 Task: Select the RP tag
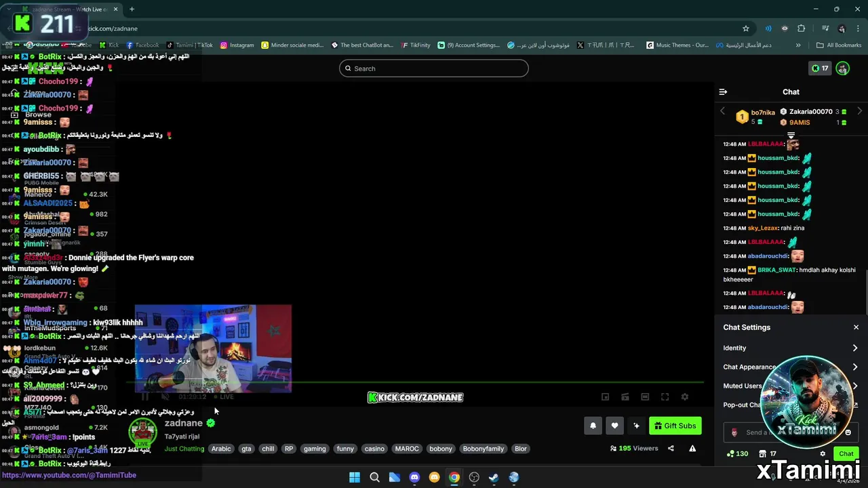pos(289,449)
